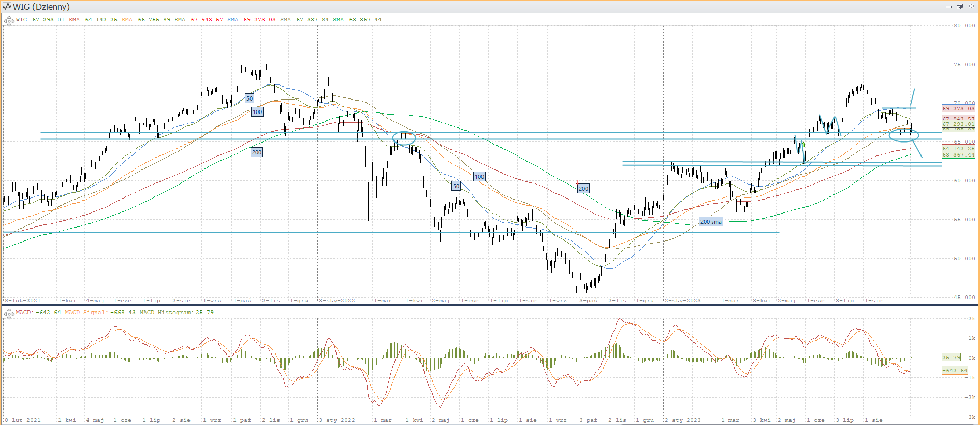Click the 25.79 histogram value tag on the axis
This screenshot has height=425, width=980.
[951, 358]
